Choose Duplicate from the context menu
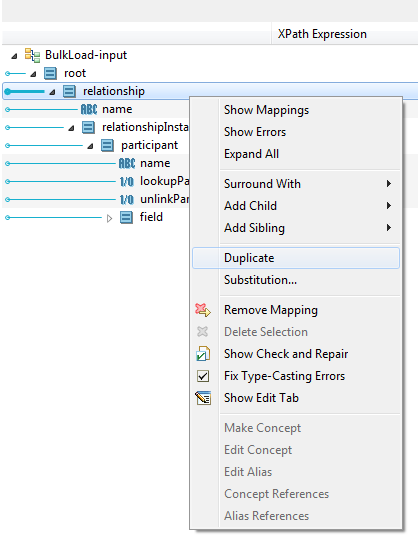This screenshot has width=418, height=543. click(296, 258)
